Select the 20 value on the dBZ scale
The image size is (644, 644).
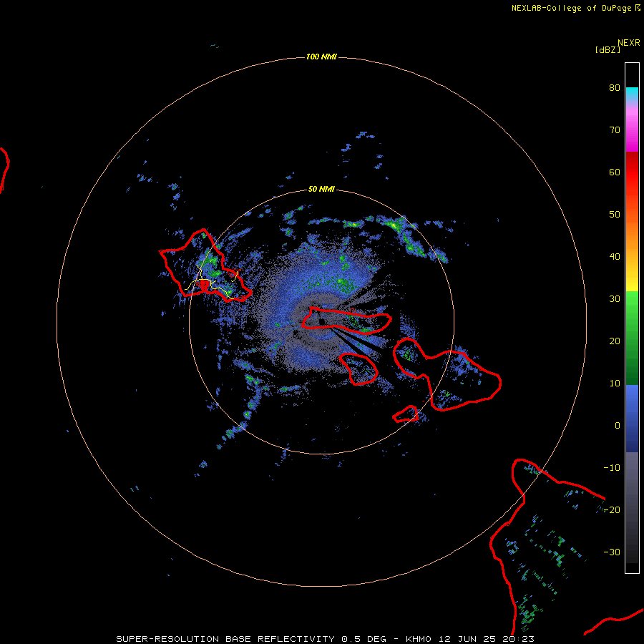pos(615,341)
